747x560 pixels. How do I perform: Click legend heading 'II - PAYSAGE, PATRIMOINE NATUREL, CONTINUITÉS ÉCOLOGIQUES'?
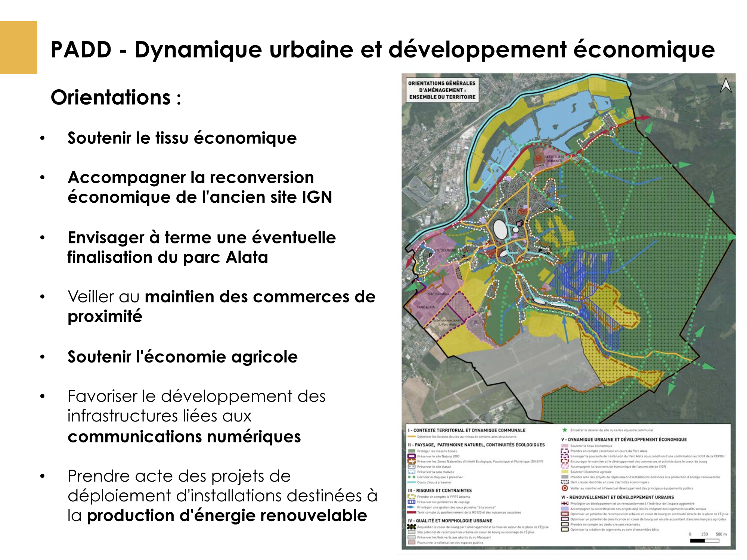pos(476,445)
